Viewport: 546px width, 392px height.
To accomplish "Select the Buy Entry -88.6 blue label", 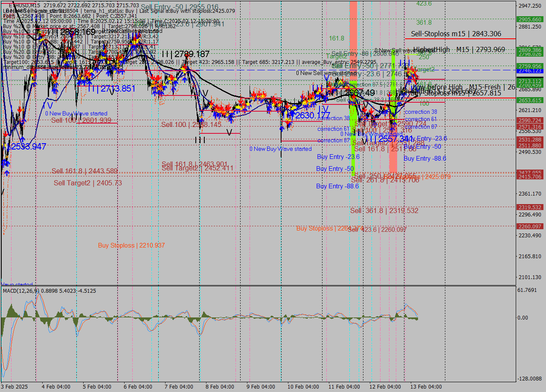I will 337,186.
